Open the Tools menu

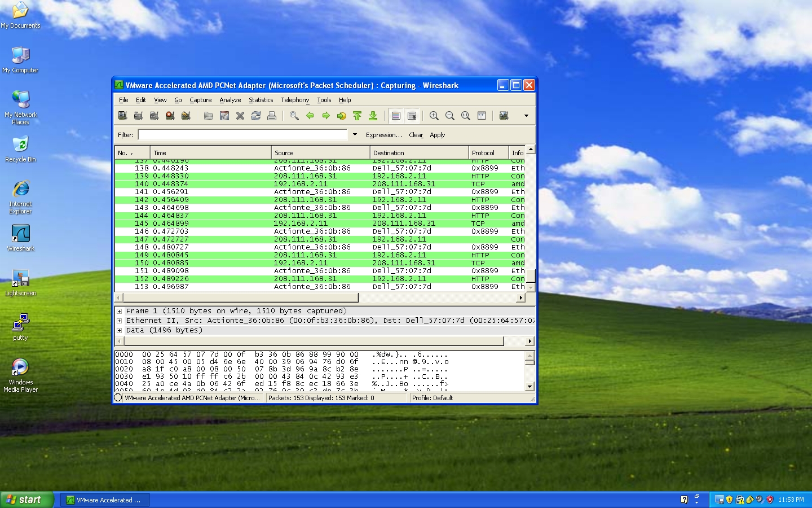[324, 100]
